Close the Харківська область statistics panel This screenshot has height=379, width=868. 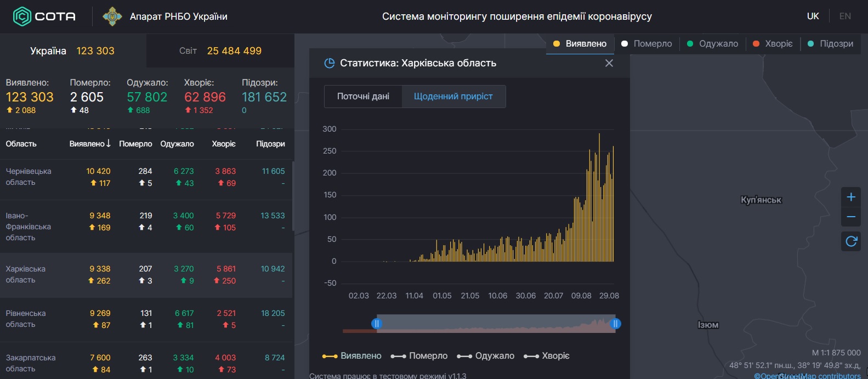coord(609,63)
